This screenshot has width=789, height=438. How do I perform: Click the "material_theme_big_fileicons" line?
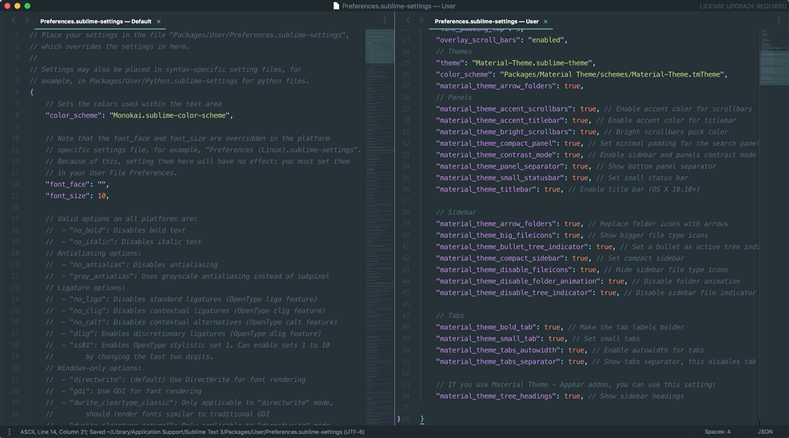tap(572, 235)
